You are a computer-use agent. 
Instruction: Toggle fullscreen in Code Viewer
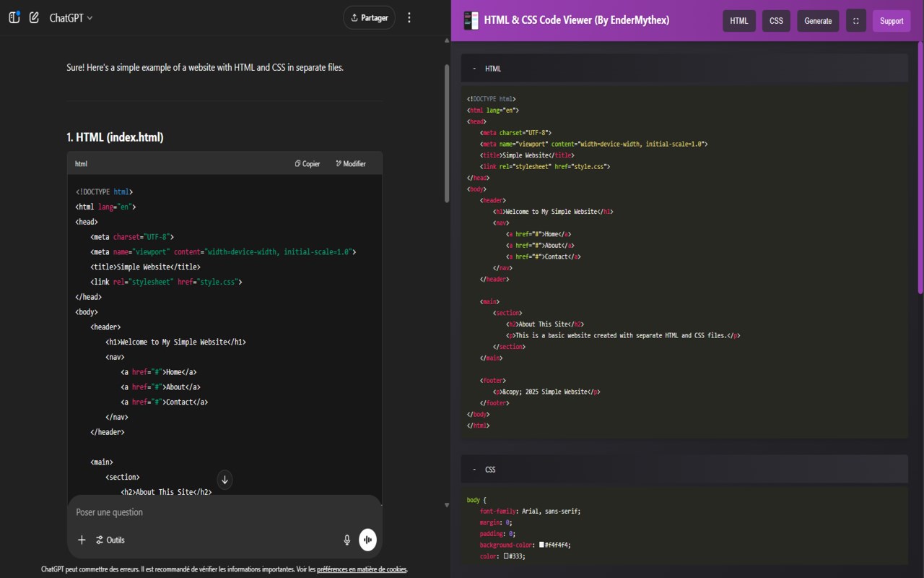(x=855, y=21)
